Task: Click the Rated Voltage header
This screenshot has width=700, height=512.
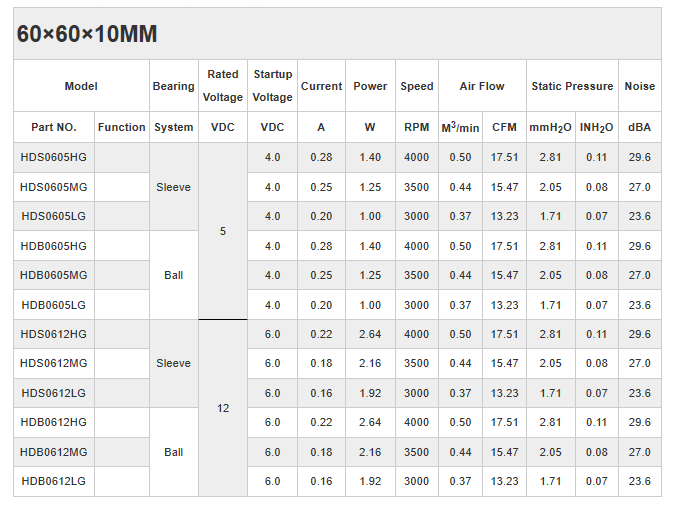Action: 223,86
